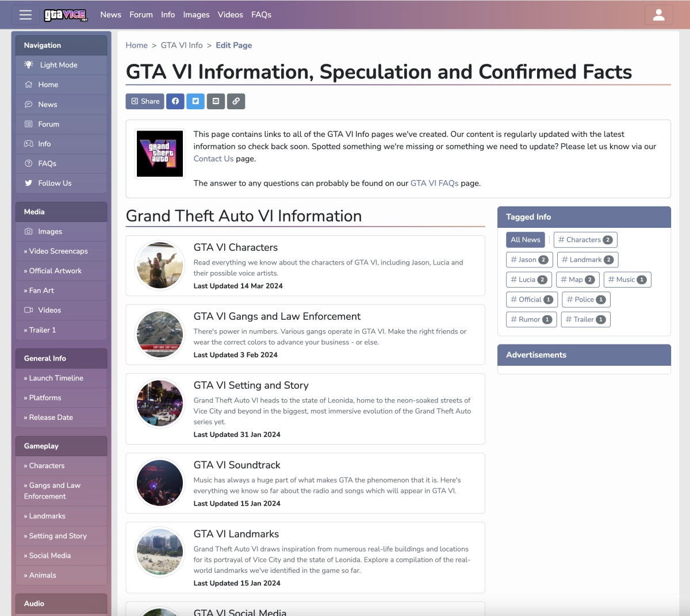Open Landmarks sidebar link
The image size is (690, 616).
point(61,516)
